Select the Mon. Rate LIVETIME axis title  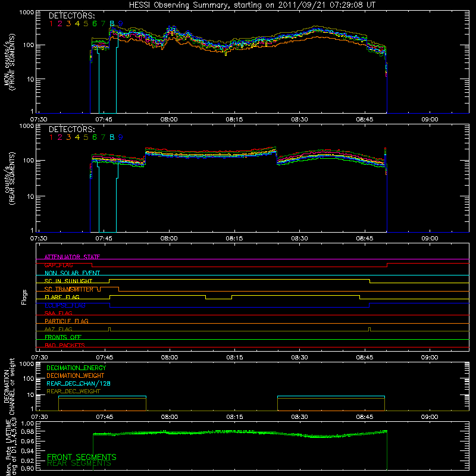9,447
